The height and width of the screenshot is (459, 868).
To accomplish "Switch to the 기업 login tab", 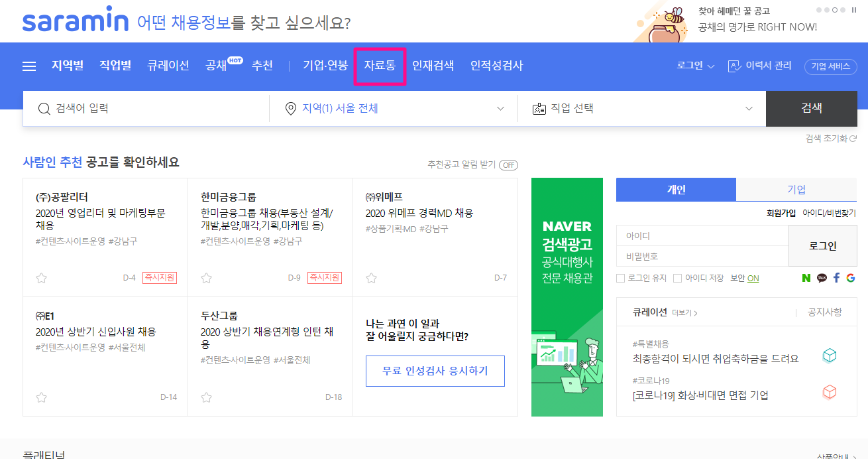I will 796,190.
